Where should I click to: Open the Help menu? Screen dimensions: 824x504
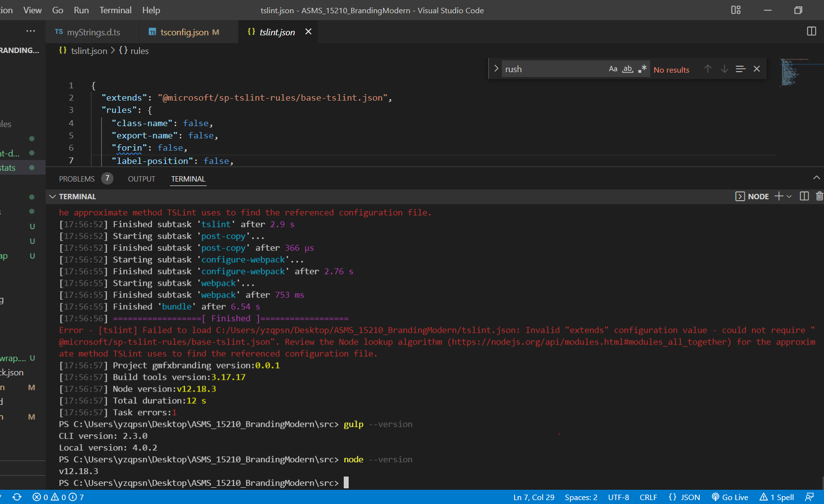click(151, 10)
